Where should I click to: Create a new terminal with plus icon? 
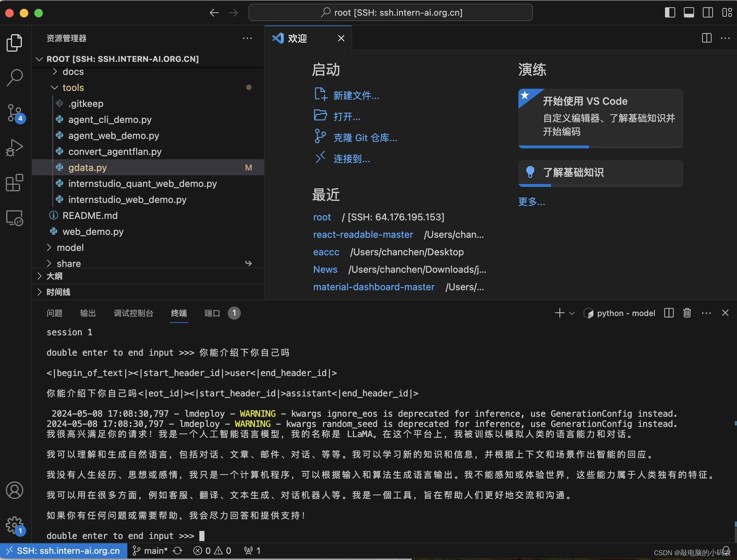(x=559, y=313)
